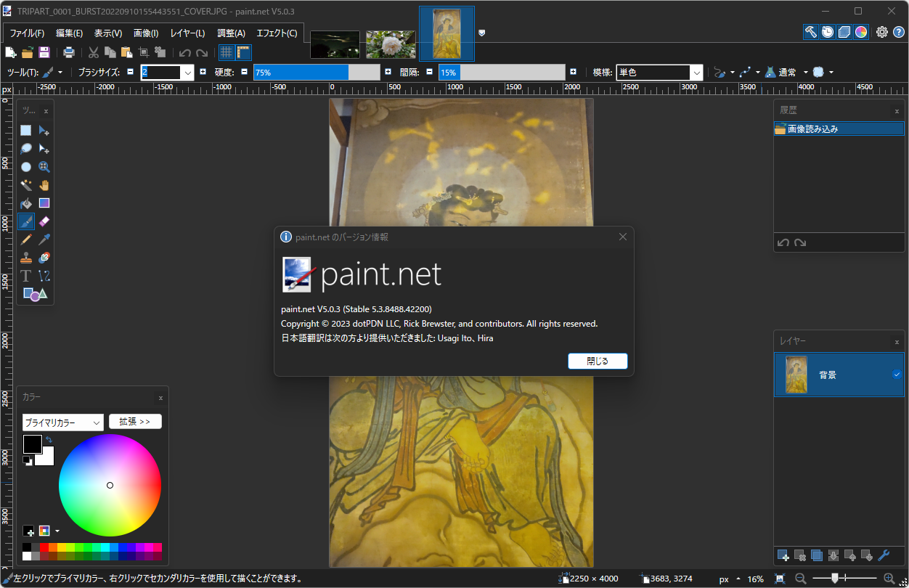Open the 単色 fill style dropdown
Screen dimensions: 909x588
pyautogui.click(x=696, y=72)
